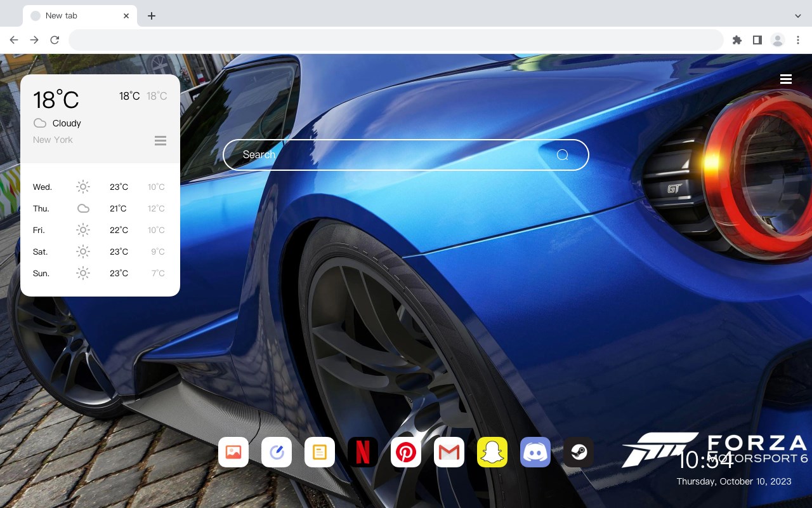Launch the Netflix shortcut
The width and height of the screenshot is (812, 508).
363,452
